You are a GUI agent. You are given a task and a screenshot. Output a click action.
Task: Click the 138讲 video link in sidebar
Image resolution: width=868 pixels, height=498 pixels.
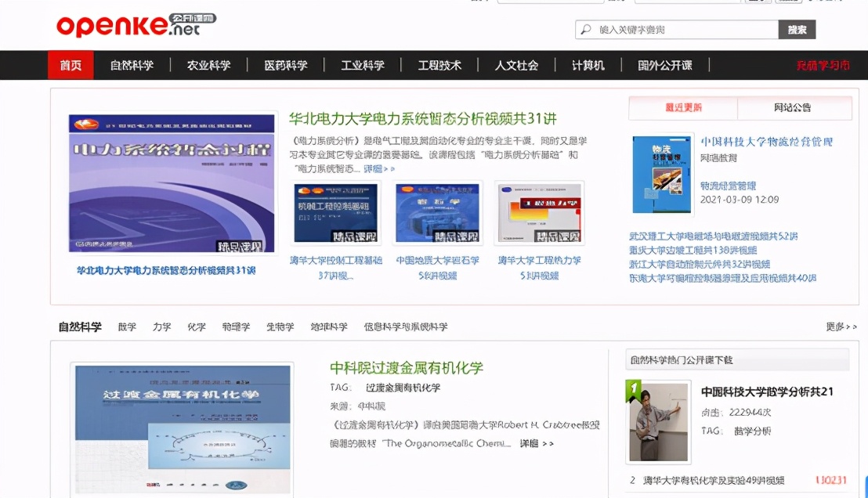(693, 250)
